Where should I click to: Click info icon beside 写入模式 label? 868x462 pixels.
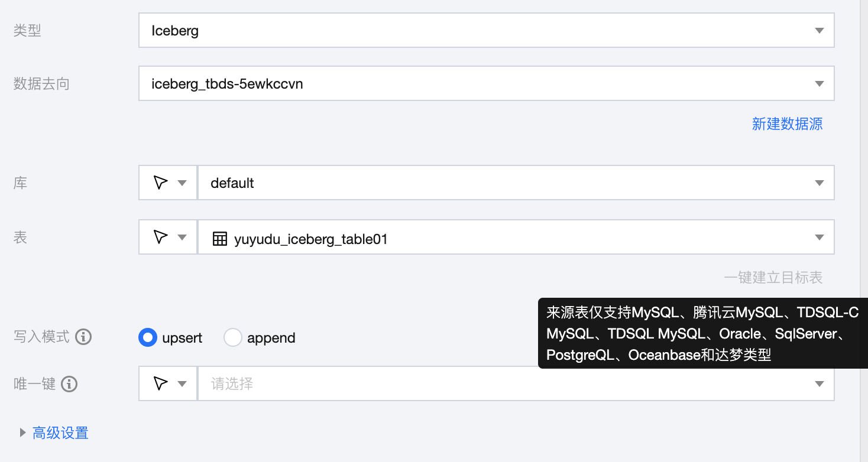[83, 337]
